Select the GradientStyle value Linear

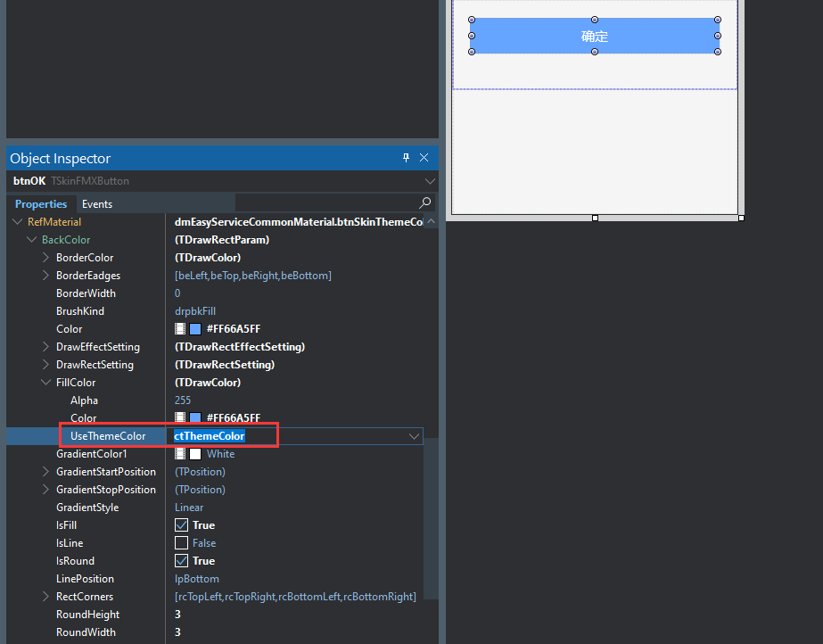189,507
